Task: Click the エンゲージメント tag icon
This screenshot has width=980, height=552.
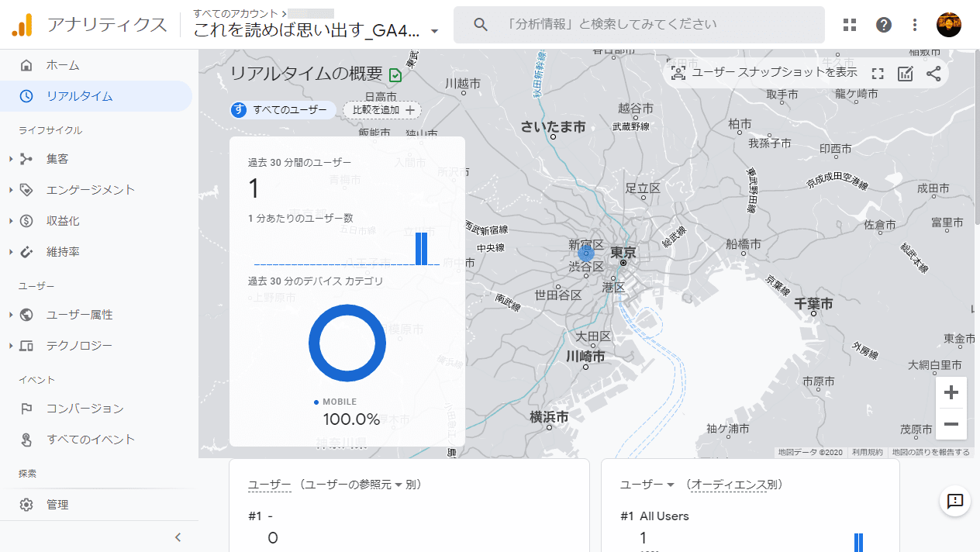Action: click(26, 190)
